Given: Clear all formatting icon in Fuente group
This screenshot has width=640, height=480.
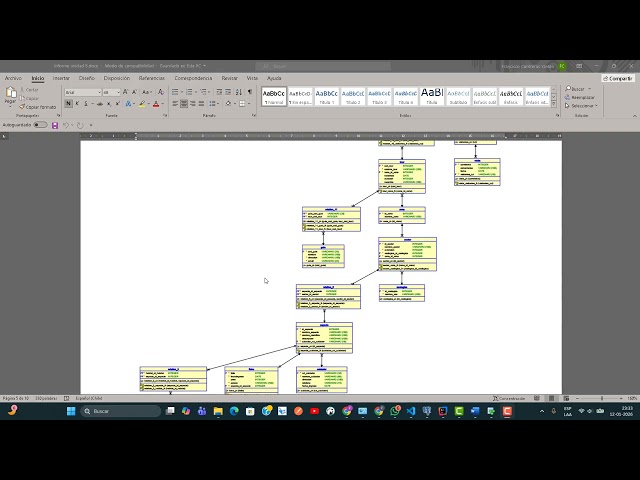Looking at the screenshot, I should click(x=161, y=92).
